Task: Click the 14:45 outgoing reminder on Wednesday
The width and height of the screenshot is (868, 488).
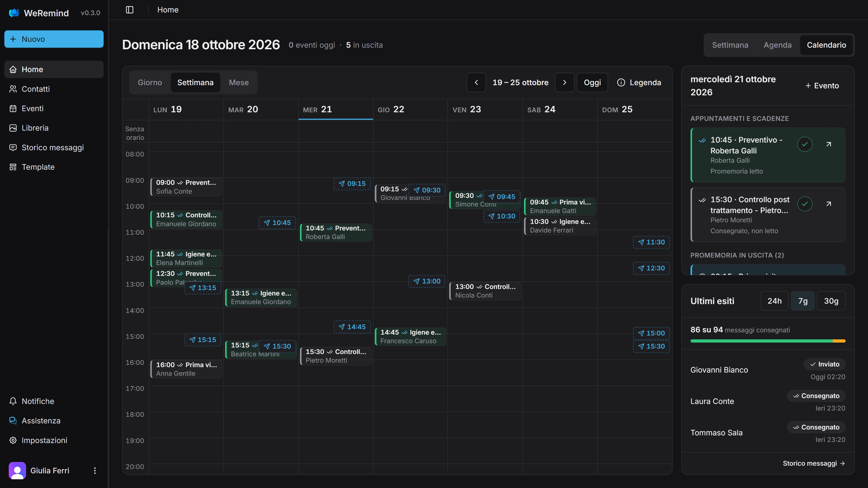Action: pyautogui.click(x=352, y=327)
